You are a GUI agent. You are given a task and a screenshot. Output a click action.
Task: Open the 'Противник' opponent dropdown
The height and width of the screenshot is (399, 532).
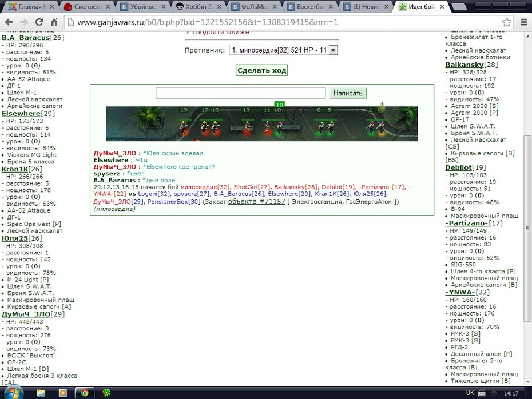coord(284,50)
